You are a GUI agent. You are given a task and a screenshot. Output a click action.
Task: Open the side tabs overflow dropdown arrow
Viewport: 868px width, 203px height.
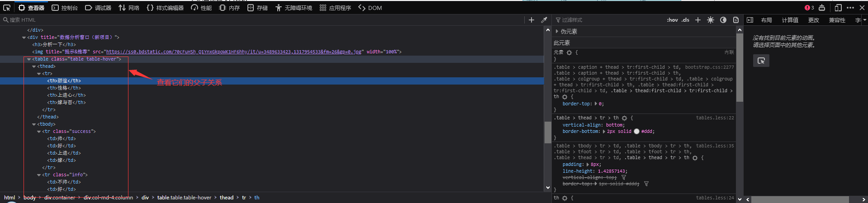(x=865, y=20)
